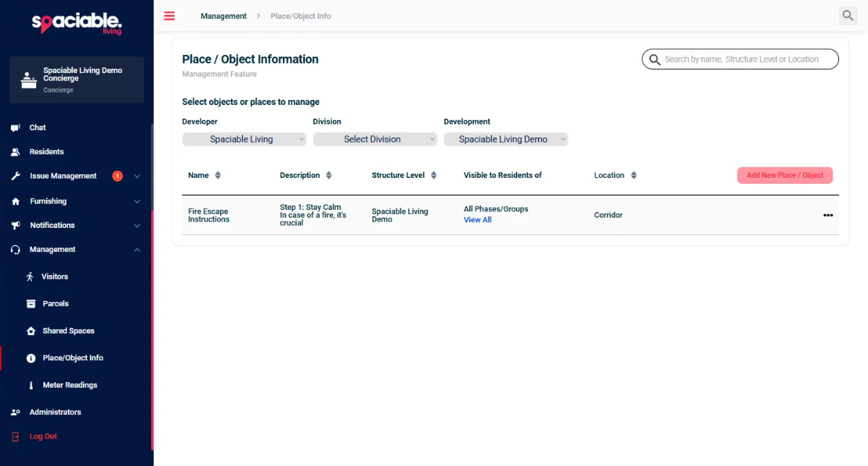
Task: Click the Log Out door icon
Action: (x=15, y=437)
